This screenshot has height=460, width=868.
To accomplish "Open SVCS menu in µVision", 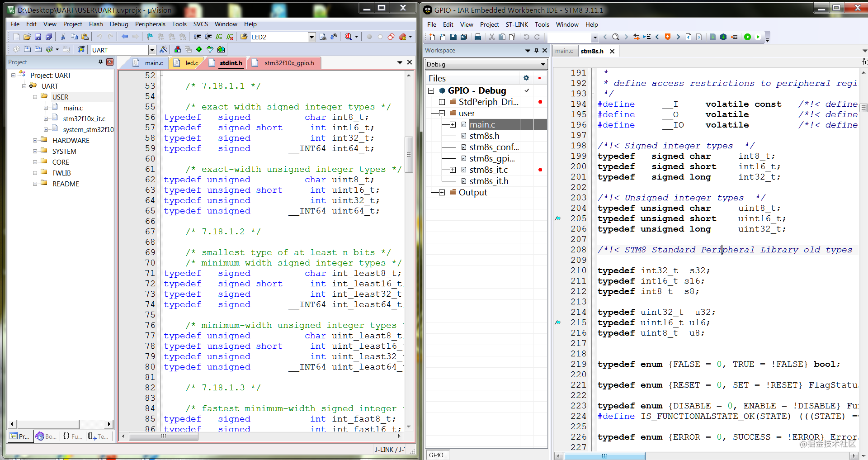I will pos(201,24).
